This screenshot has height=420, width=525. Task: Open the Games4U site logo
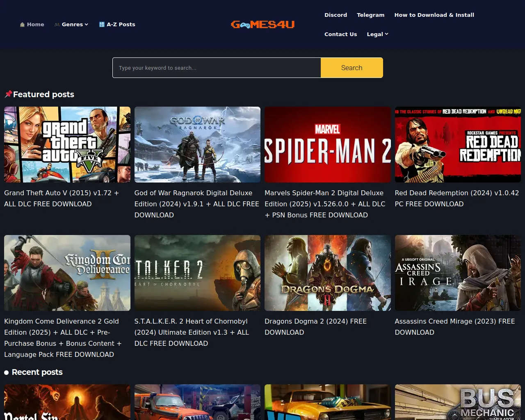(x=262, y=25)
